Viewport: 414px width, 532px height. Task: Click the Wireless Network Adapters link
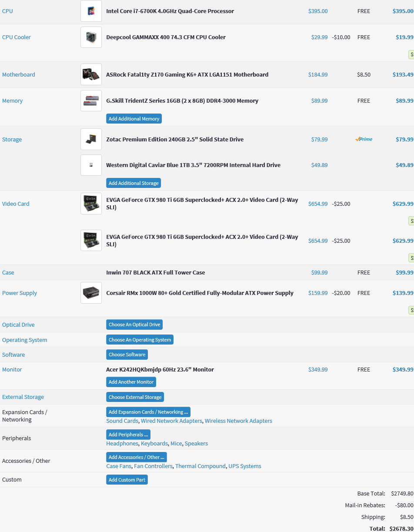(x=238, y=421)
